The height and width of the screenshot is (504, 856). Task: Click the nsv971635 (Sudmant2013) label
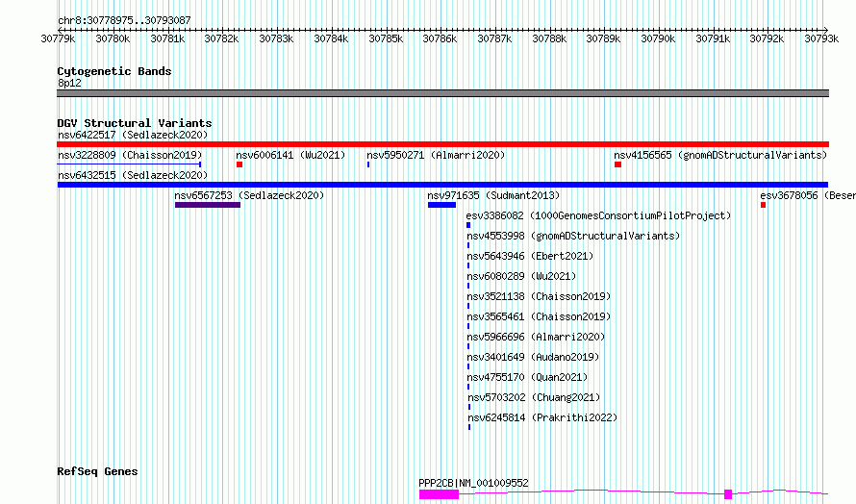[493, 195]
